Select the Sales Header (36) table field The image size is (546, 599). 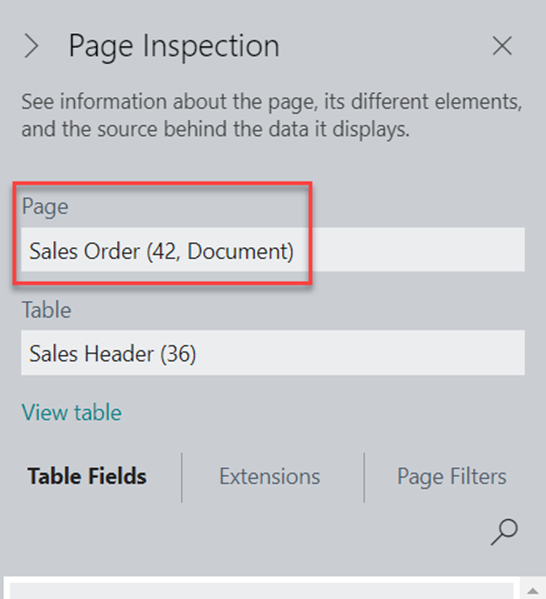tap(273, 353)
